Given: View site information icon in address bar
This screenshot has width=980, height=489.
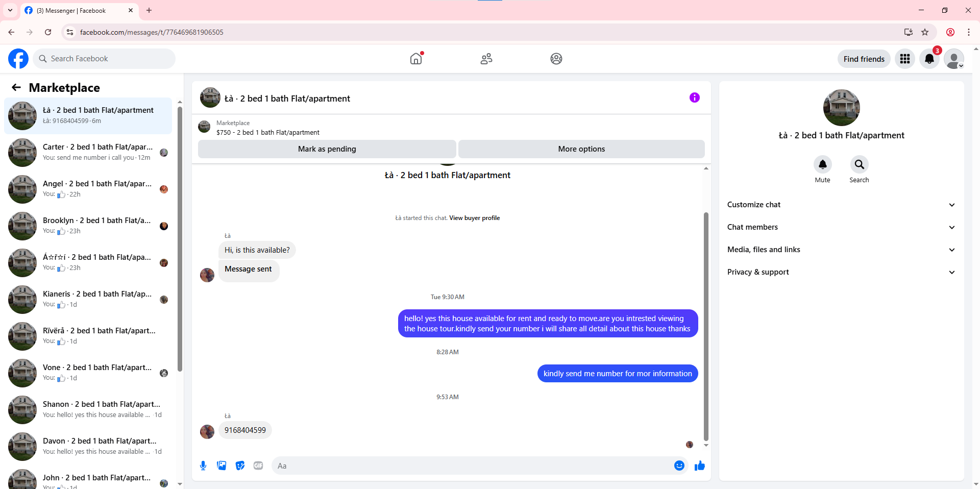Looking at the screenshot, I should pyautogui.click(x=70, y=32).
